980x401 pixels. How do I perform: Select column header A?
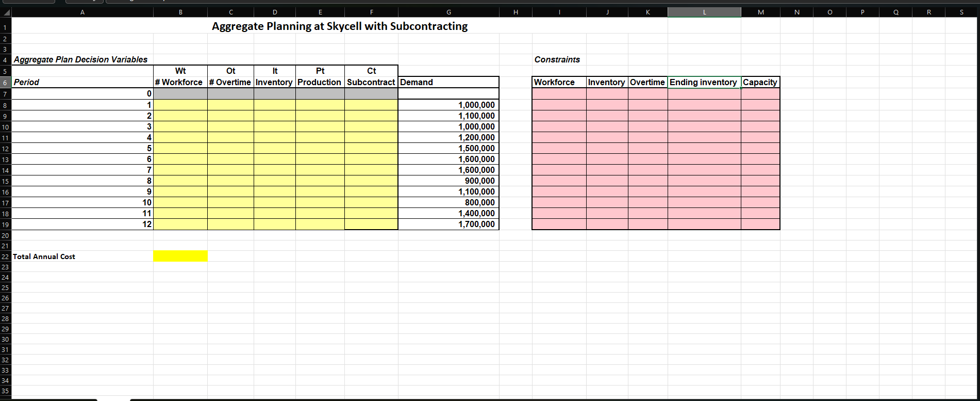82,12
